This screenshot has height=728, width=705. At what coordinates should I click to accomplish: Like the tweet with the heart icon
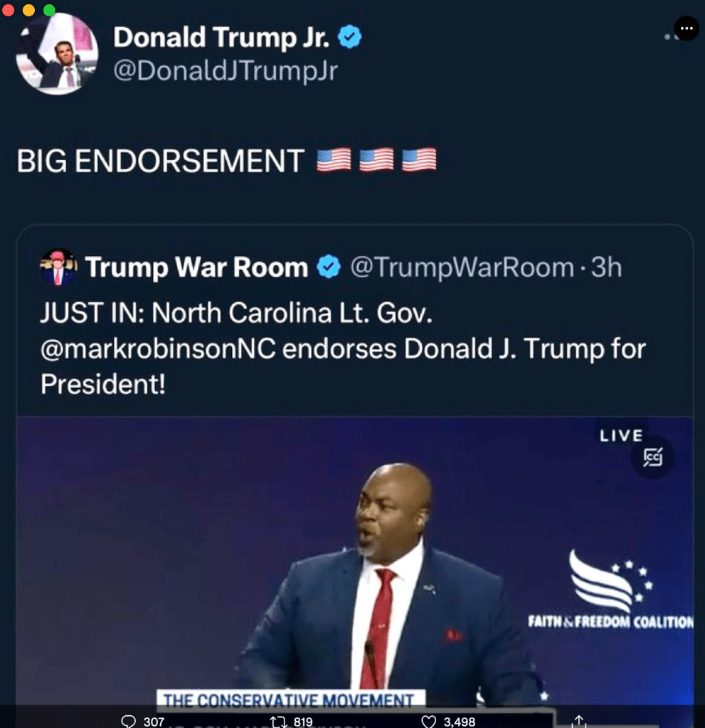[428, 722]
